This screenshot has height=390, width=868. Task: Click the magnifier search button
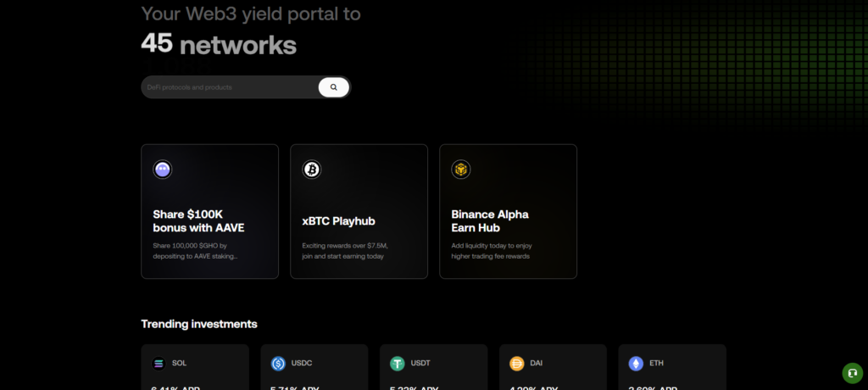(334, 87)
